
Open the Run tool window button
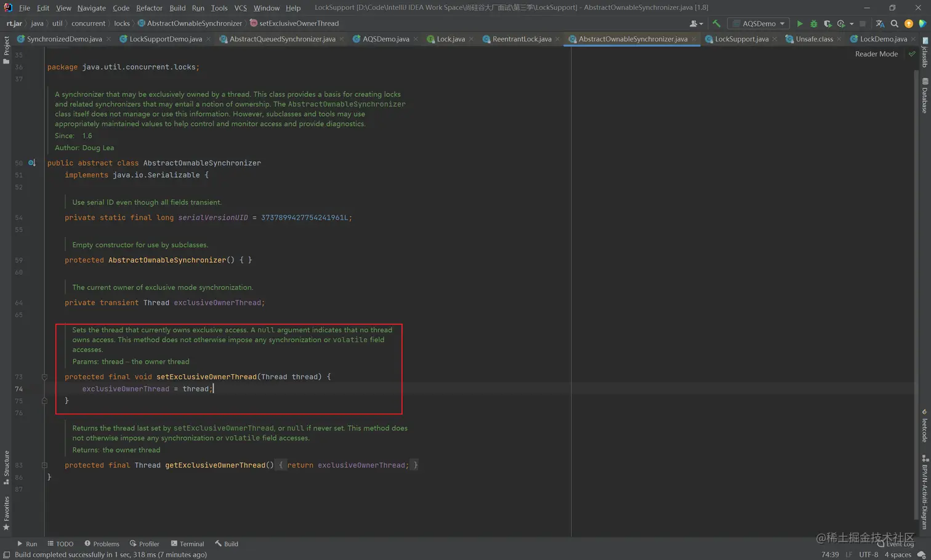tap(27, 544)
